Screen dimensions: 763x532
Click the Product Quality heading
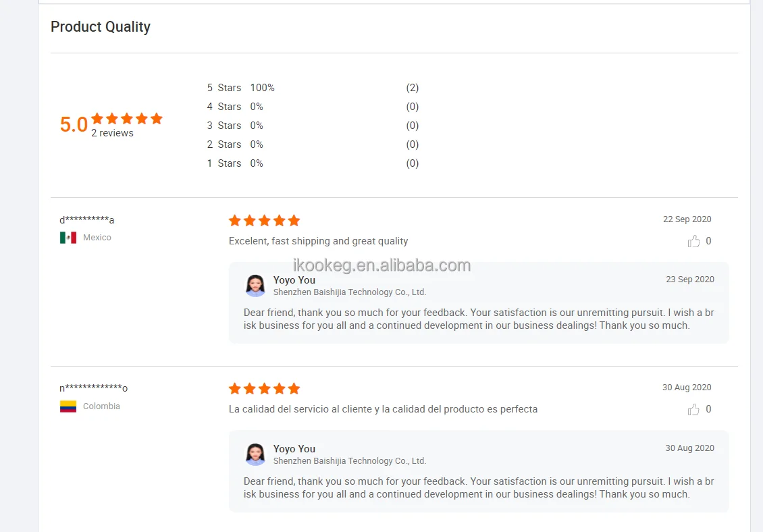[101, 27]
